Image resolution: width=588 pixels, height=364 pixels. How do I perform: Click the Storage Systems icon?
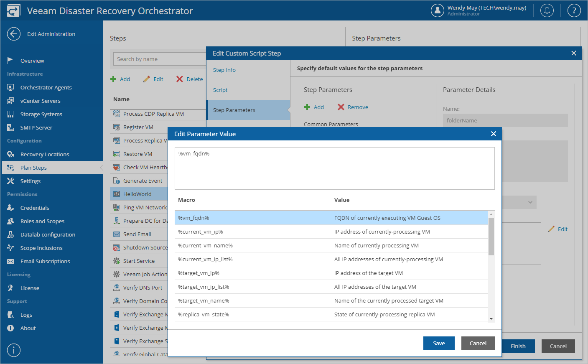pos(10,114)
